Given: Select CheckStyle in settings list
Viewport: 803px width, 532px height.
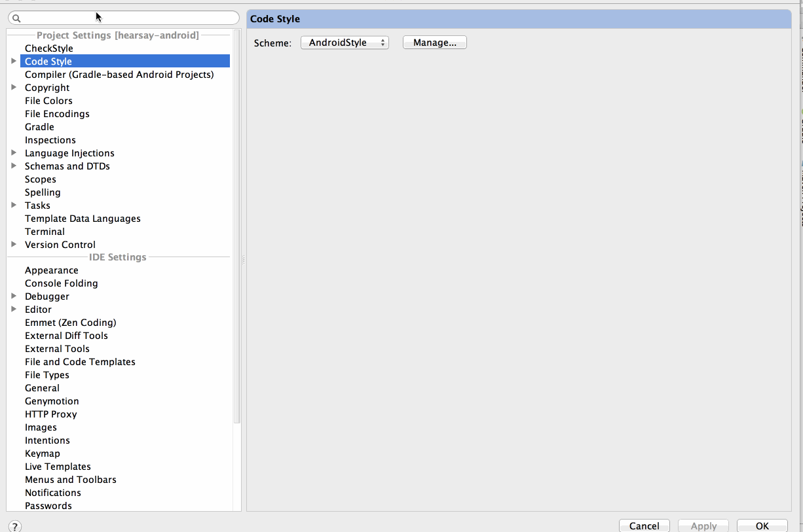Looking at the screenshot, I should pyautogui.click(x=49, y=48).
